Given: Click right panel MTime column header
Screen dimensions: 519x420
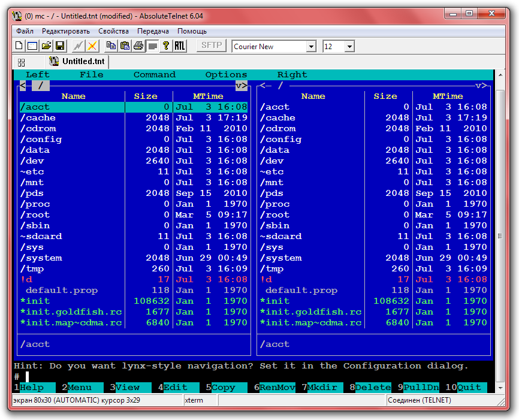Looking at the screenshot, I should point(448,96).
